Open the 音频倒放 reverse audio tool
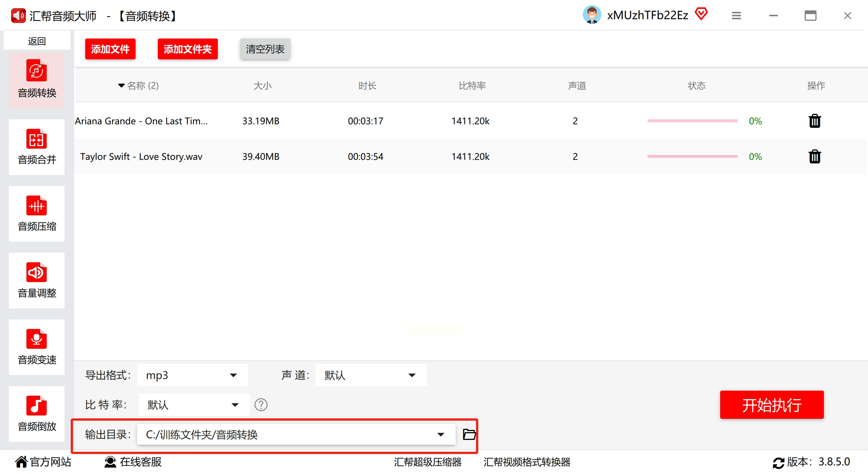 coord(37,414)
